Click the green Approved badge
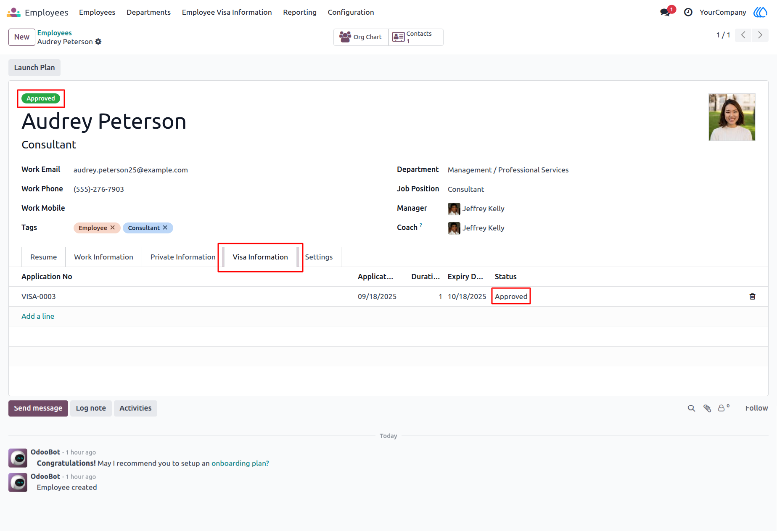The image size is (777, 532). (x=41, y=98)
